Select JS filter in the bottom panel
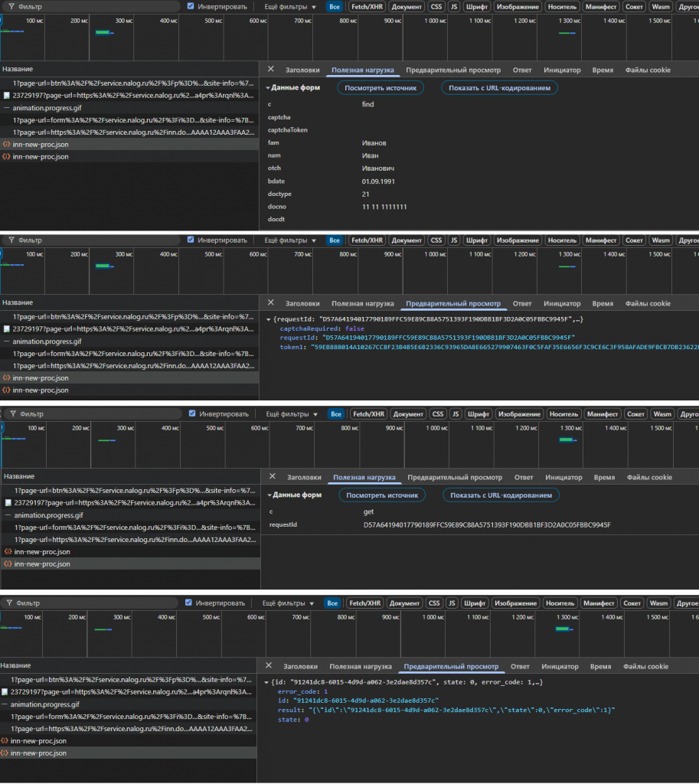The width and height of the screenshot is (699, 784). [452, 603]
